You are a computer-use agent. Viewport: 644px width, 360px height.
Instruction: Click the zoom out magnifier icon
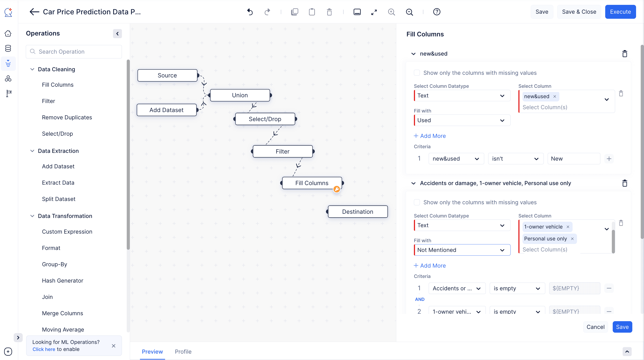click(x=409, y=12)
